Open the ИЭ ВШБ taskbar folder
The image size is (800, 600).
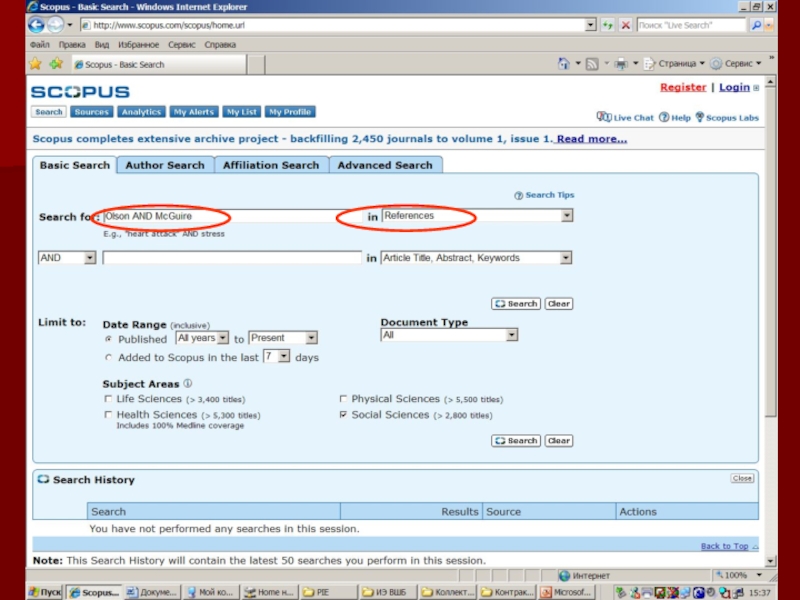pos(388,592)
